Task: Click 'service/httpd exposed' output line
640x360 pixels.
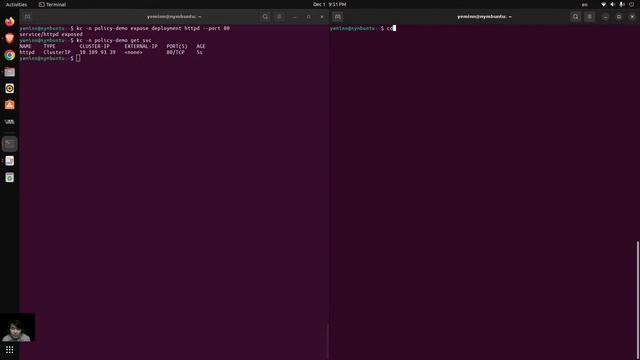Action: [51, 34]
